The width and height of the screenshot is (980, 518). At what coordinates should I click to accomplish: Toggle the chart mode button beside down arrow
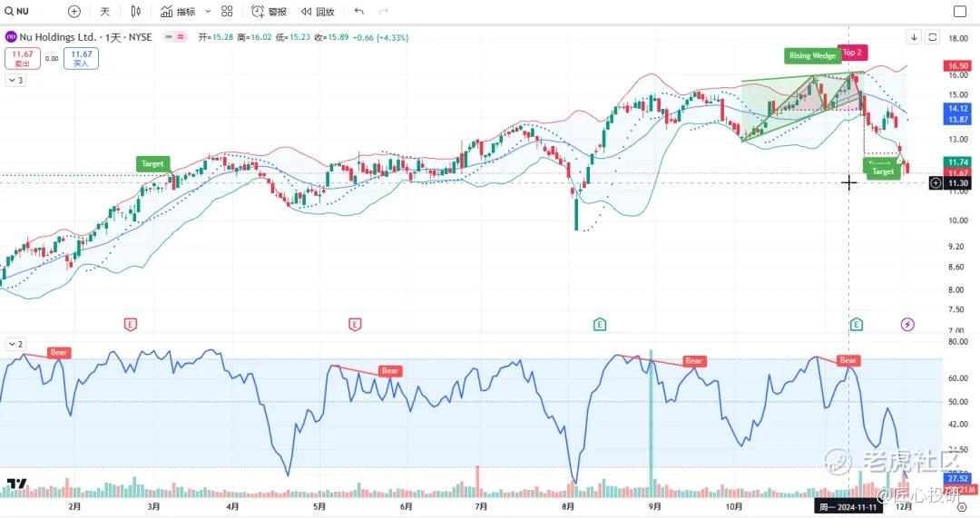932,37
